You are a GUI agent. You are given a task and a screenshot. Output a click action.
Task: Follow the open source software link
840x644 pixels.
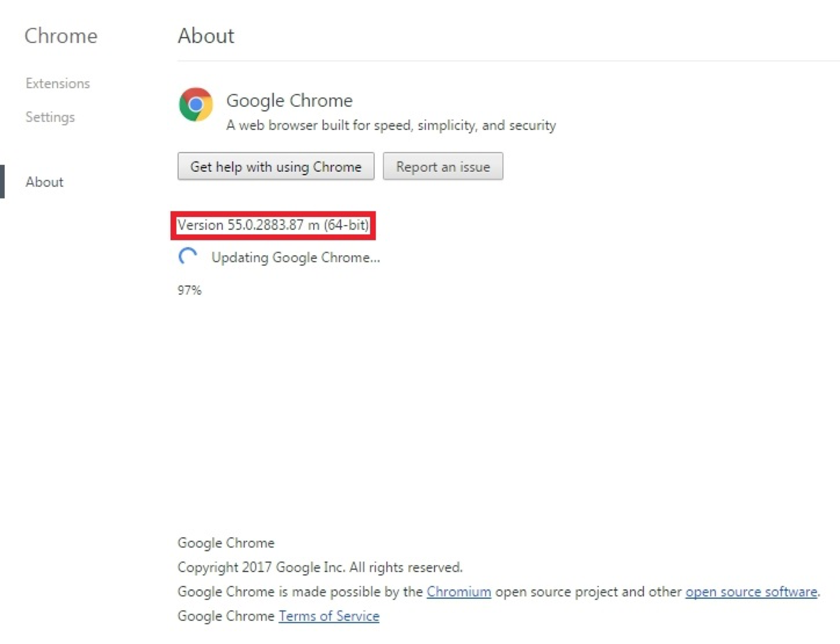(x=751, y=592)
